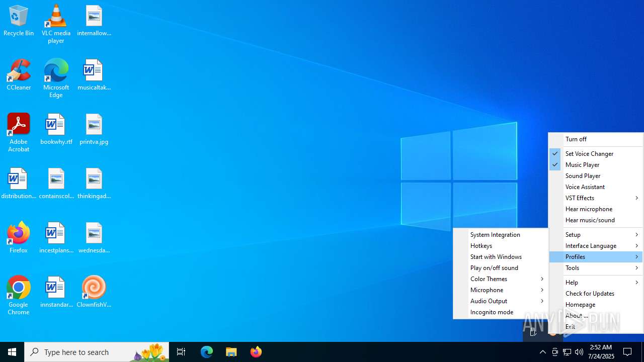This screenshot has height=362, width=644.
Task: Click the Meet Now tray icon
Action: click(x=555, y=352)
